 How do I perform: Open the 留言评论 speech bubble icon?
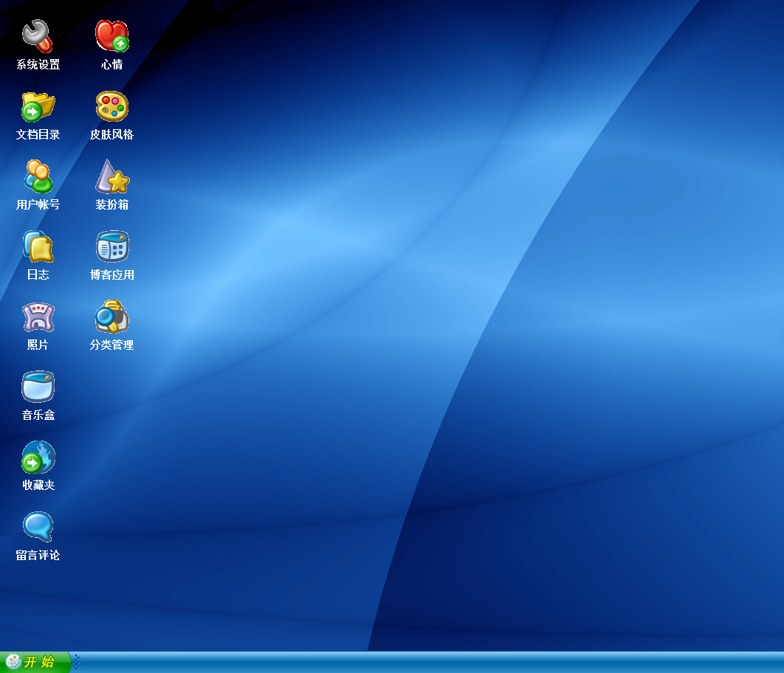pyautogui.click(x=38, y=527)
